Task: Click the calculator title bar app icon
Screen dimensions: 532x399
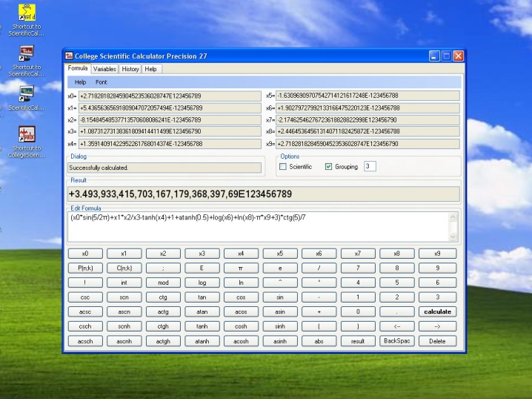Action: tap(69, 56)
